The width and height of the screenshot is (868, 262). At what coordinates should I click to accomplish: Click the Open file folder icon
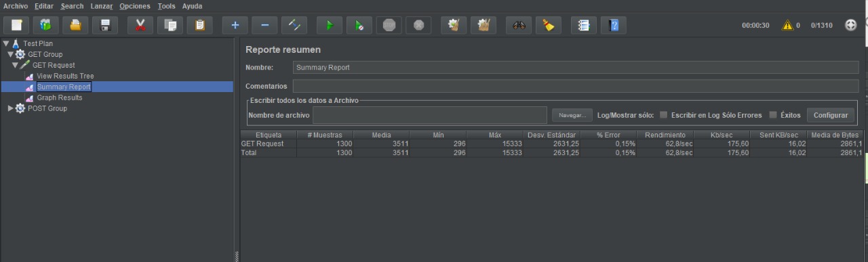(76, 25)
